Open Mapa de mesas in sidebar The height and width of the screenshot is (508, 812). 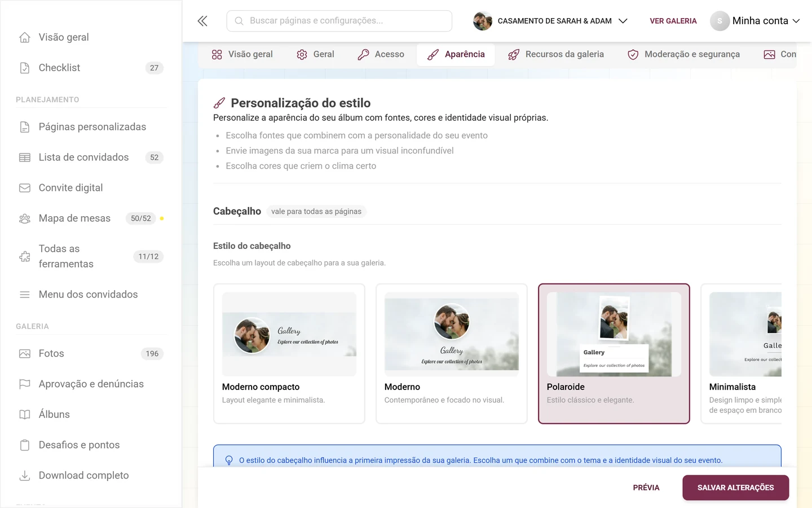91,218
